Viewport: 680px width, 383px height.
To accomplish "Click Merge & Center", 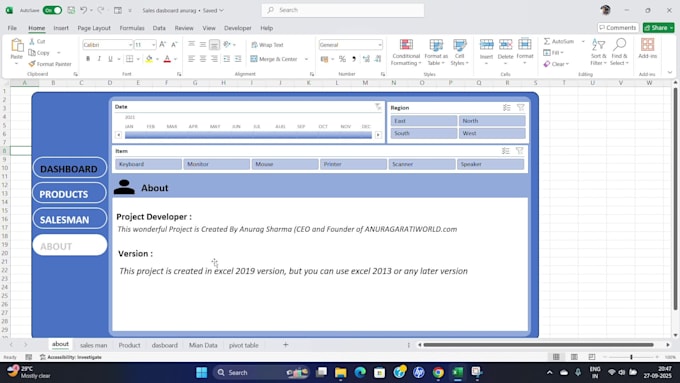I will [x=275, y=59].
